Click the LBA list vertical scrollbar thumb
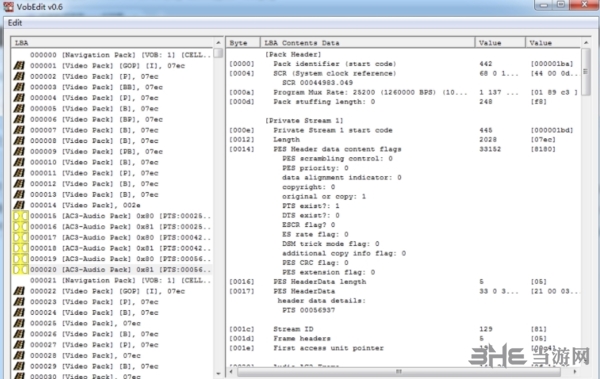This screenshot has height=379, width=600. point(218,53)
